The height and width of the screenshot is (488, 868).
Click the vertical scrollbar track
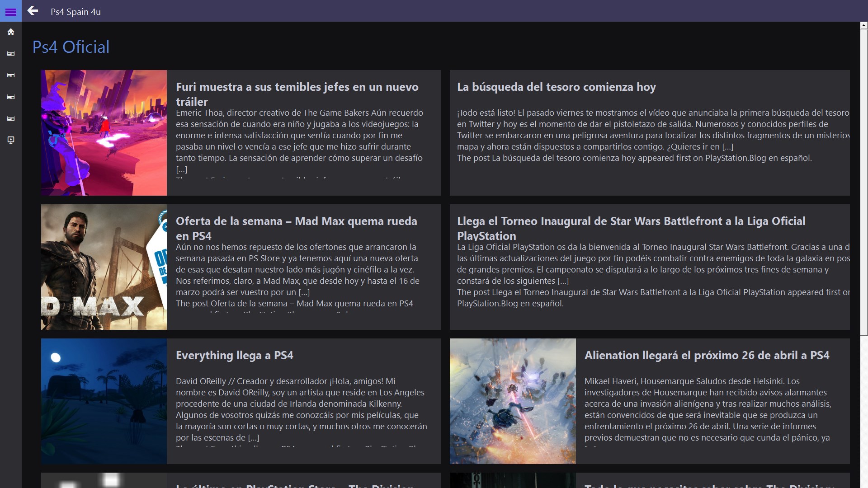click(863, 407)
